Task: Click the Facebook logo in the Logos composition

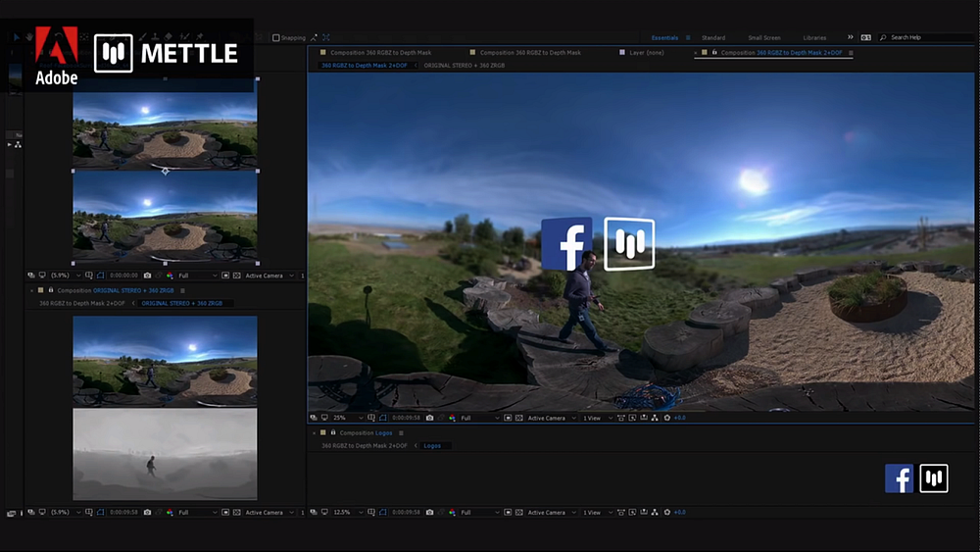Action: pyautogui.click(x=899, y=478)
